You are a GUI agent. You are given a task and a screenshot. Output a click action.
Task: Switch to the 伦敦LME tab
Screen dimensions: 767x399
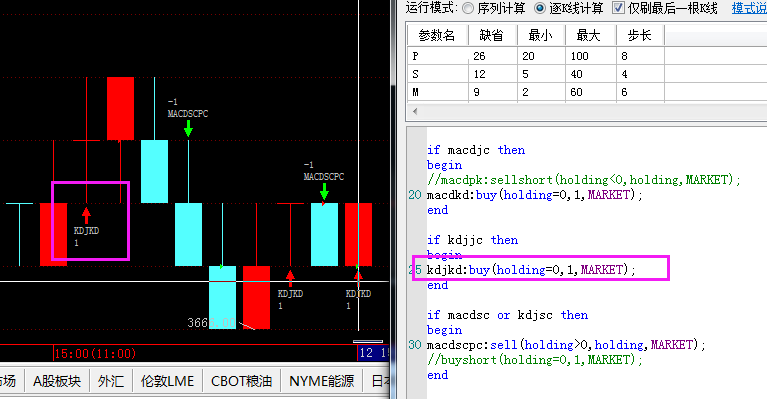pos(167,381)
